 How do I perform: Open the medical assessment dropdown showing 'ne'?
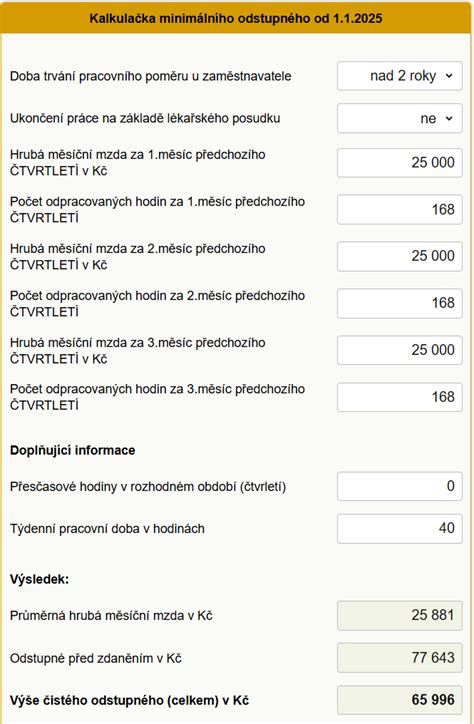[x=400, y=118]
